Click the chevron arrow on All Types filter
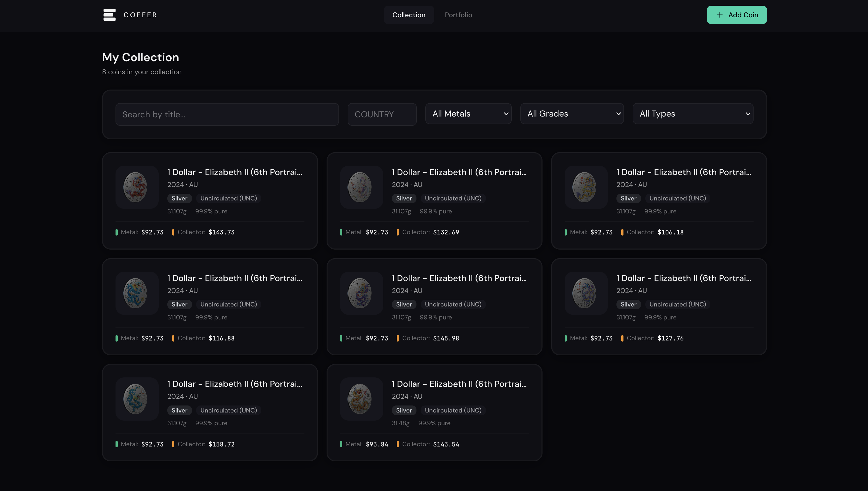This screenshot has width=868, height=491. 748,114
